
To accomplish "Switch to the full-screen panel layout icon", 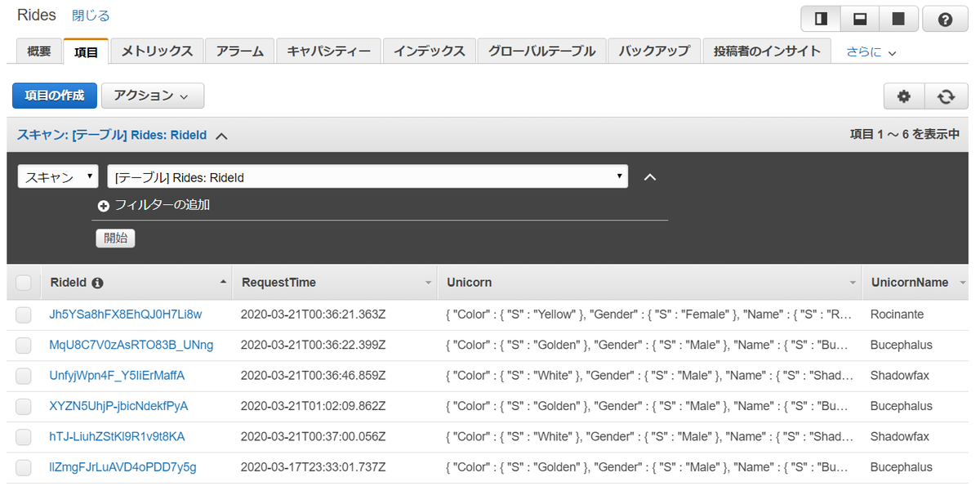I will [x=898, y=19].
